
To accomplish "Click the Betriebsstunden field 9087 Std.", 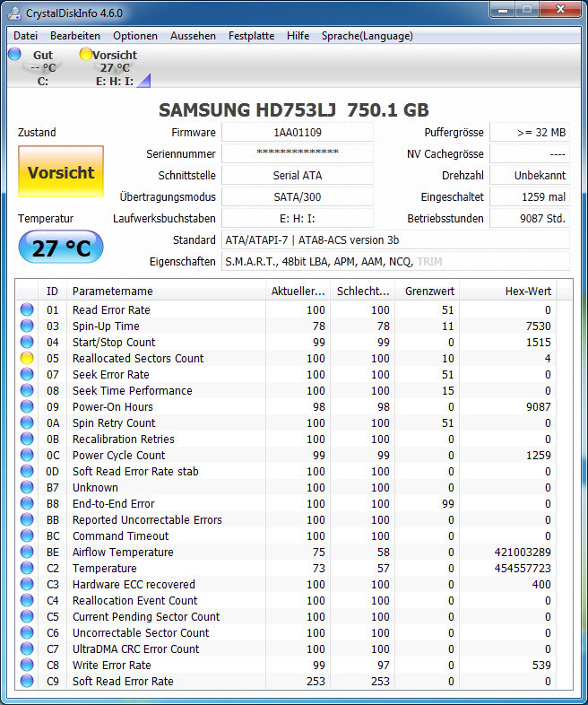I will (530, 218).
